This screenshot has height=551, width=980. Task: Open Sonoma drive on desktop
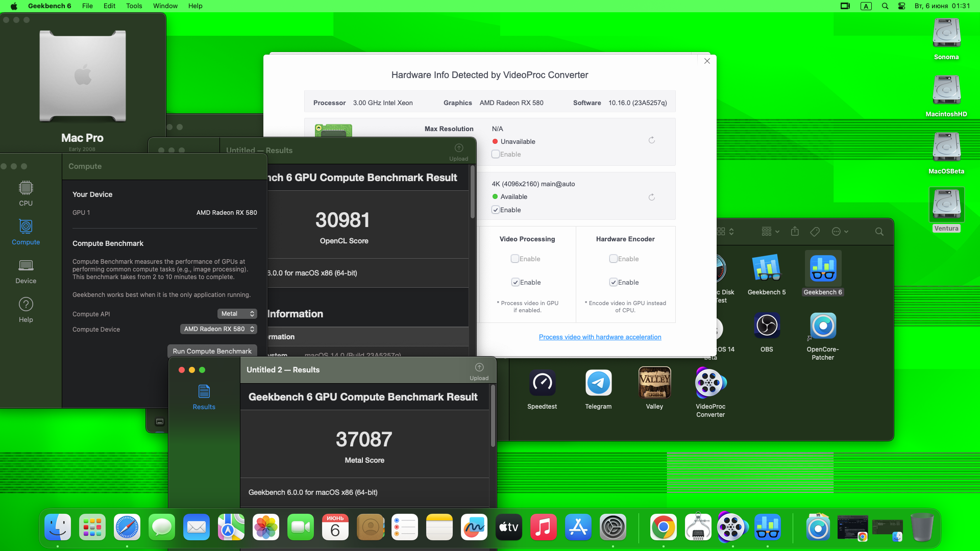click(x=946, y=39)
